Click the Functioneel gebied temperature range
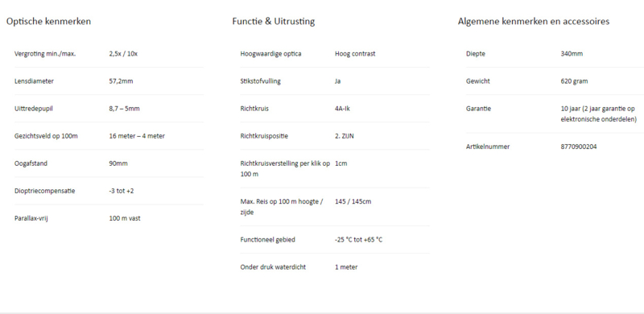 358,240
